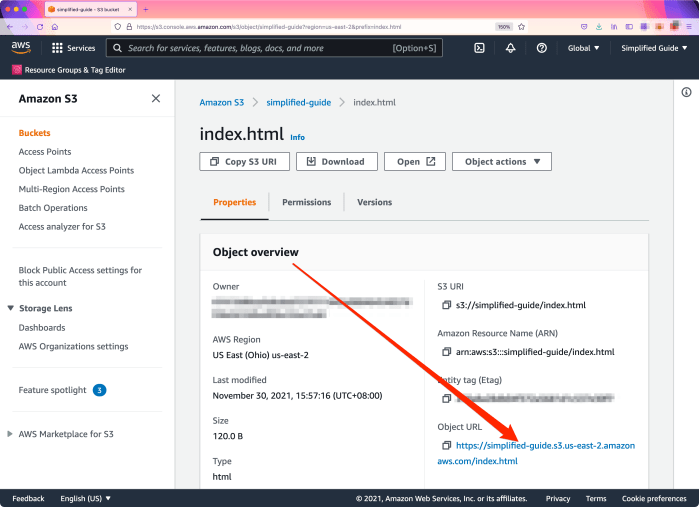Image resolution: width=699 pixels, height=507 pixels.
Task: Click the tracking protection shield icon
Action: (x=117, y=27)
